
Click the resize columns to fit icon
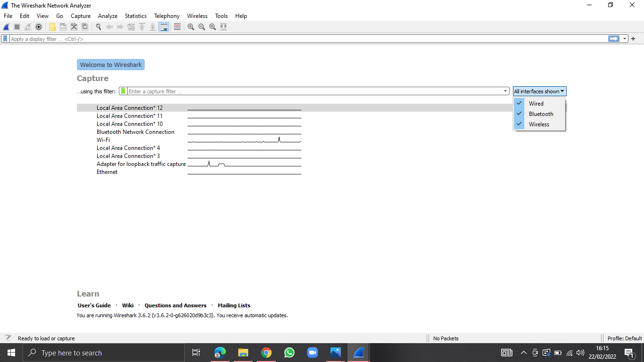coord(223,27)
